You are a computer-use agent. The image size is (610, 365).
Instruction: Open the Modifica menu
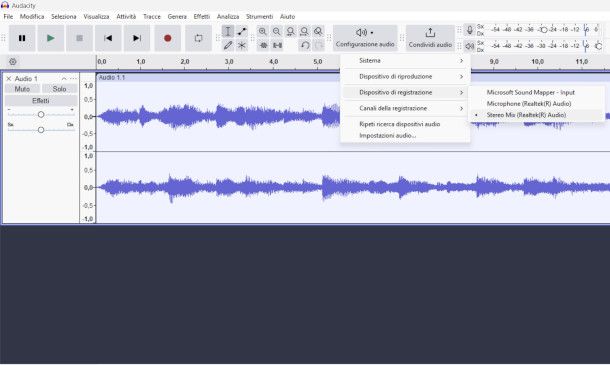pyautogui.click(x=32, y=16)
